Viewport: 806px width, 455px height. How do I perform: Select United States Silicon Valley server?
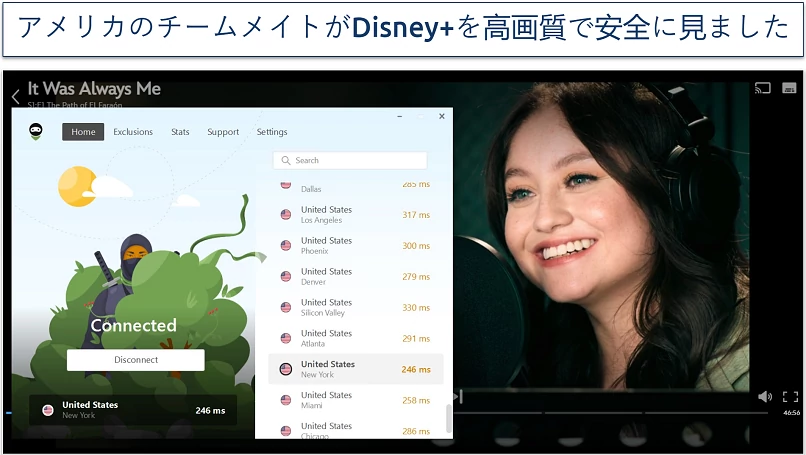355,307
